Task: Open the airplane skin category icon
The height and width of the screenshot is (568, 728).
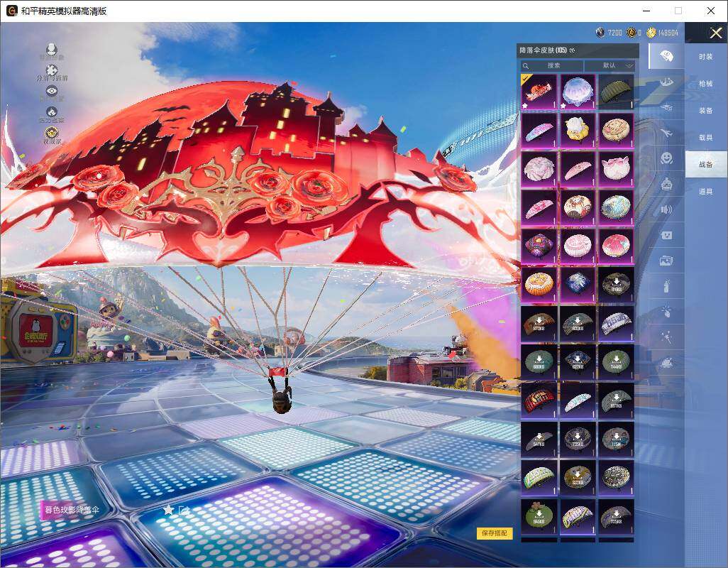Action: (x=666, y=133)
